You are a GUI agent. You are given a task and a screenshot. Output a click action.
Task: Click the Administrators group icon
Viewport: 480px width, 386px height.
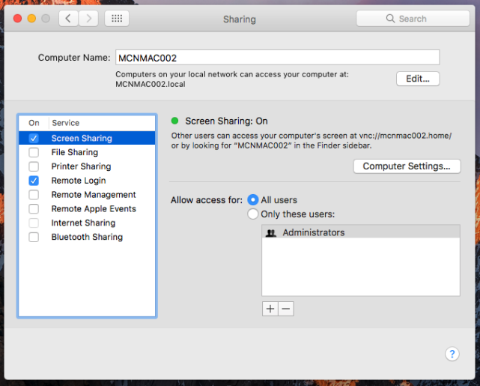[271, 233]
